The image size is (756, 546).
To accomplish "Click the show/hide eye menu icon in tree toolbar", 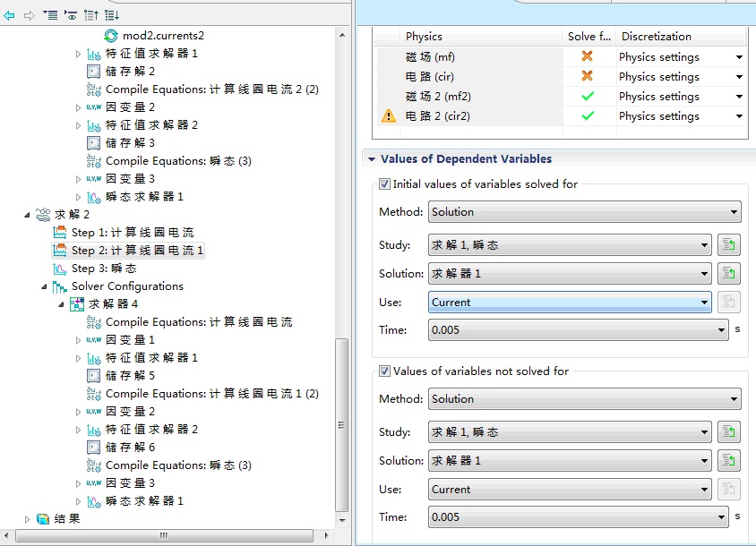I will 71,15.
